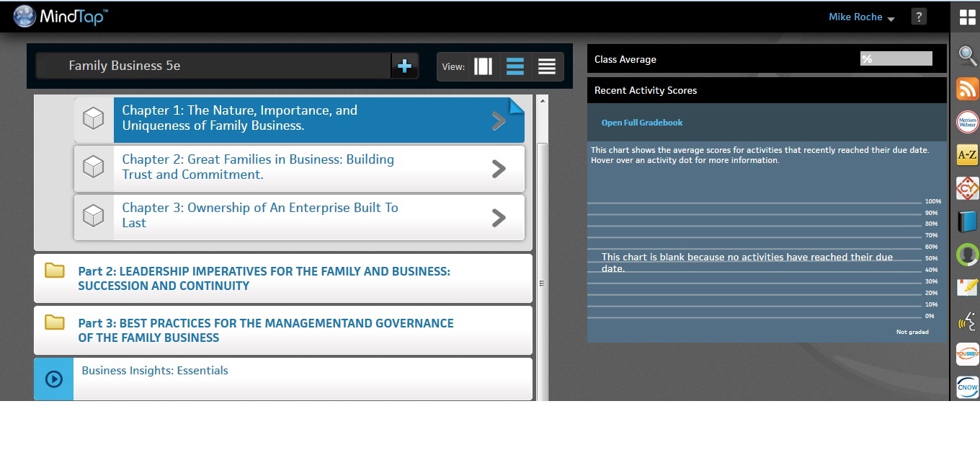The height and width of the screenshot is (471, 980).
Task: Expand Chapter 2 using its arrow chevron
Action: tap(498, 169)
